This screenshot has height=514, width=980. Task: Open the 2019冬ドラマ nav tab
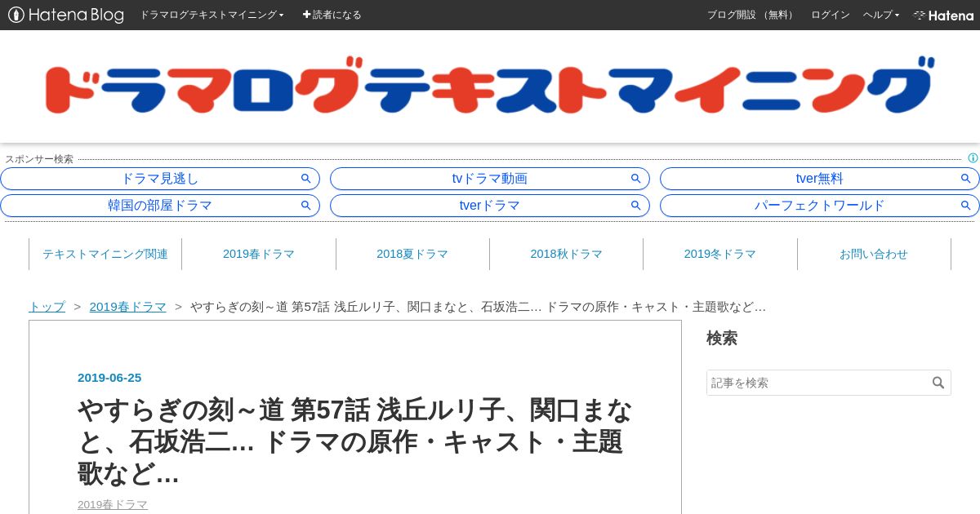click(x=720, y=254)
